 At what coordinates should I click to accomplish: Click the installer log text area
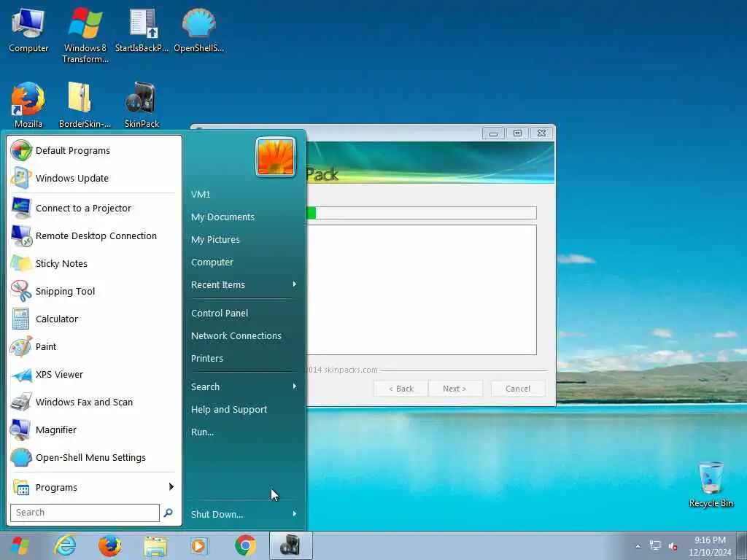421,289
